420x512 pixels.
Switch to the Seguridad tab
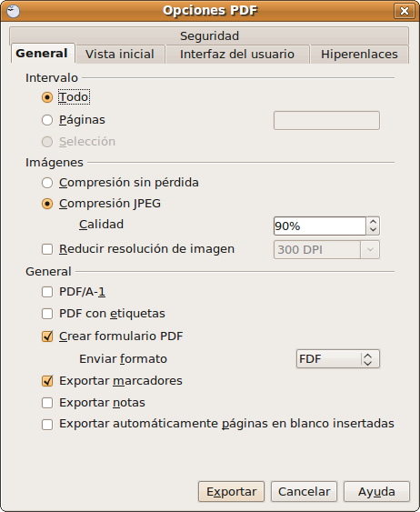(x=209, y=35)
